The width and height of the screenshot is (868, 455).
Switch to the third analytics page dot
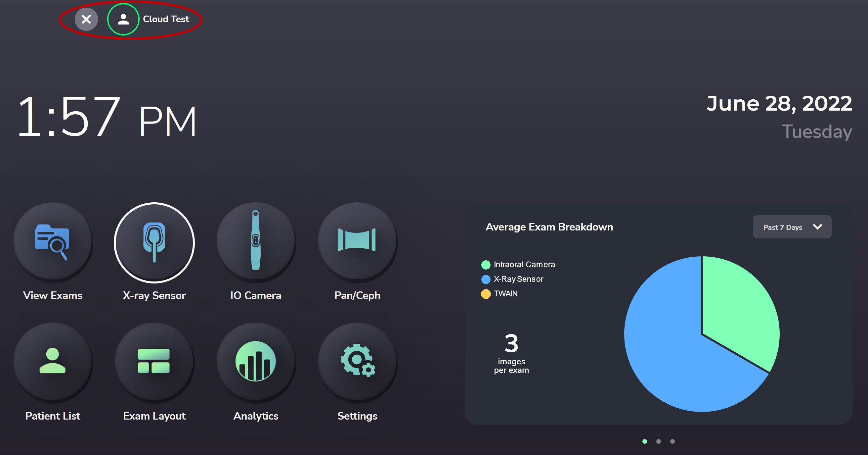672,441
